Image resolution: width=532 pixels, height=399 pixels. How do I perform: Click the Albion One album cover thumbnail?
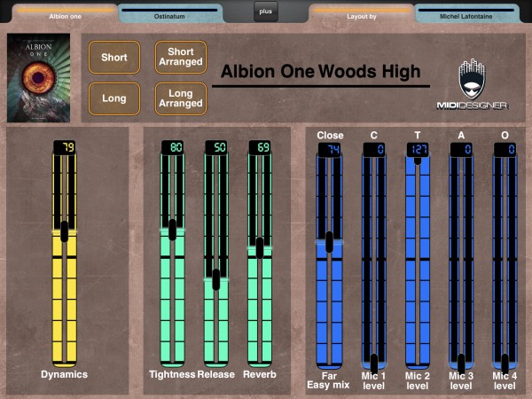pyautogui.click(x=39, y=78)
